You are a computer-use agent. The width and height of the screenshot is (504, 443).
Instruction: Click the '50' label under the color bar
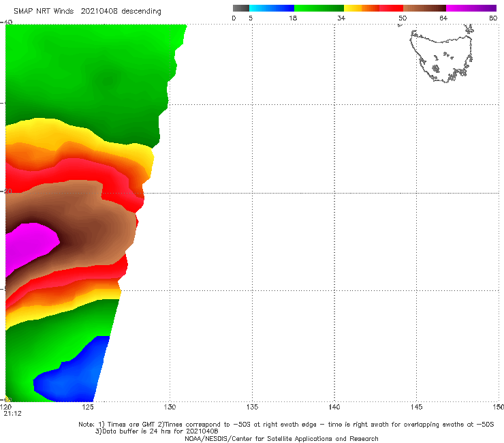403,18
